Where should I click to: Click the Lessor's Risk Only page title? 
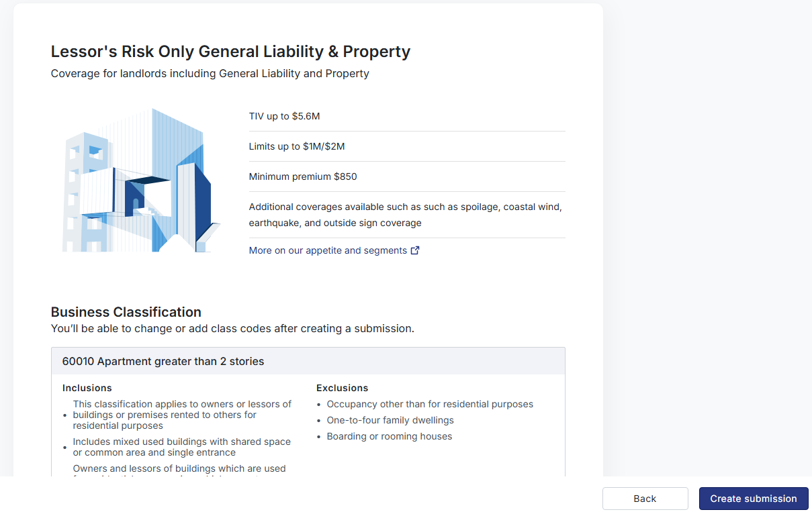click(230, 52)
